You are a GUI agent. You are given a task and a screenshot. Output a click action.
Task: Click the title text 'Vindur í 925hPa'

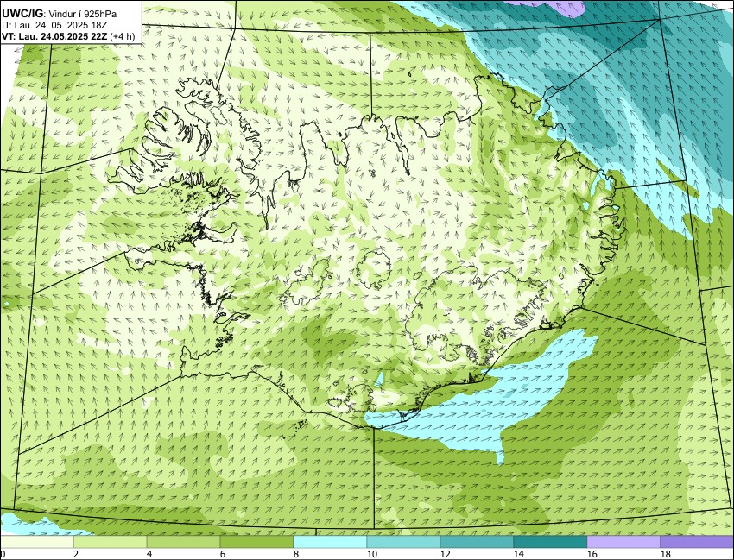point(83,14)
